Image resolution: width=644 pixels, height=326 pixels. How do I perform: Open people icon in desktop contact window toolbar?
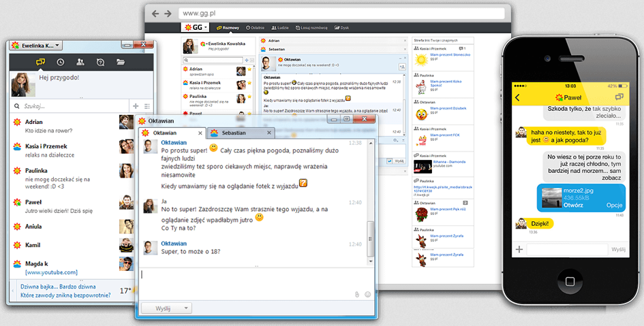(x=80, y=62)
